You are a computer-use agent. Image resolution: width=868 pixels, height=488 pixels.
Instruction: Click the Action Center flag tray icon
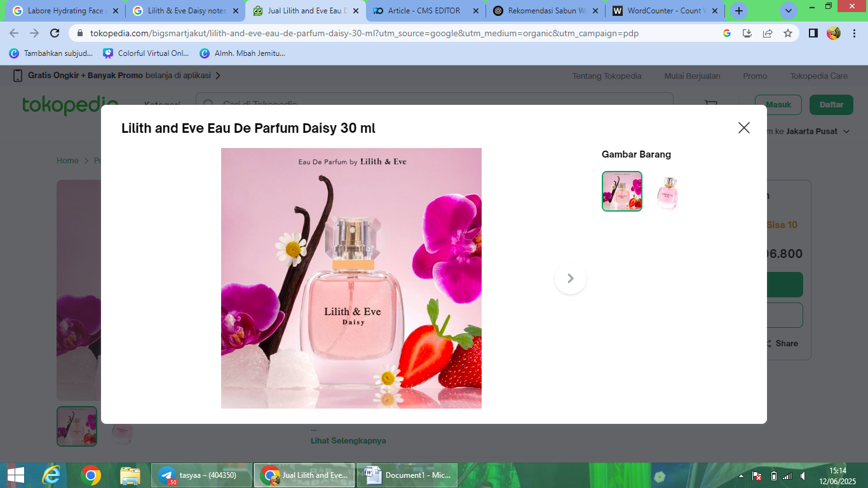click(x=757, y=476)
